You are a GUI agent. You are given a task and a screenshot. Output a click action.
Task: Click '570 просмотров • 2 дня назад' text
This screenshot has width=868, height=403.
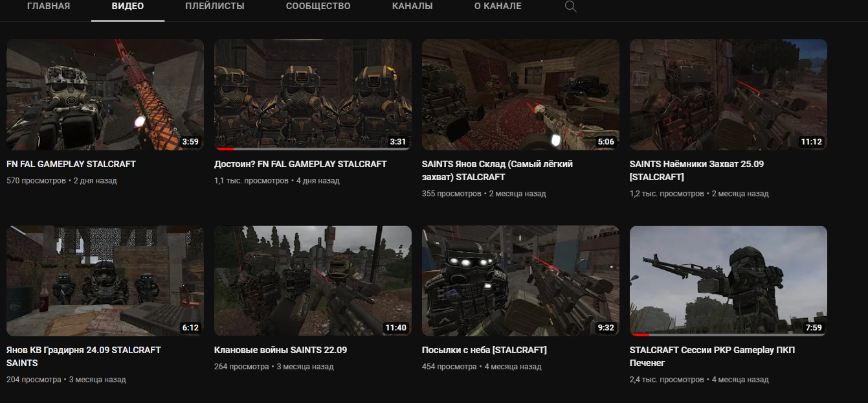[61, 181]
